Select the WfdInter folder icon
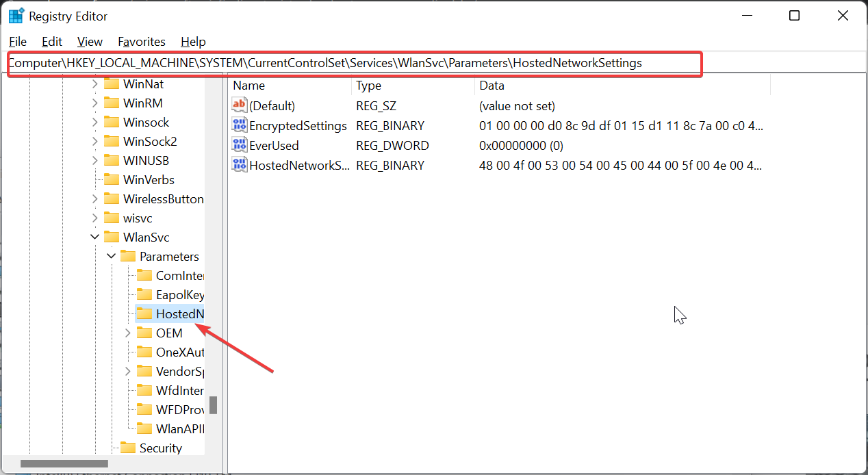 point(144,391)
